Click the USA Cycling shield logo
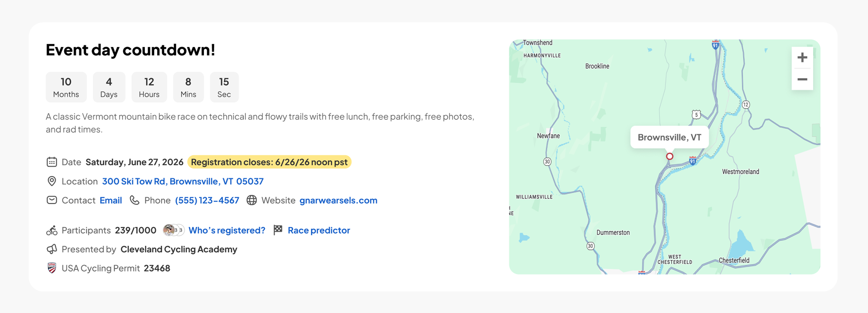This screenshot has width=868, height=313. [52, 268]
